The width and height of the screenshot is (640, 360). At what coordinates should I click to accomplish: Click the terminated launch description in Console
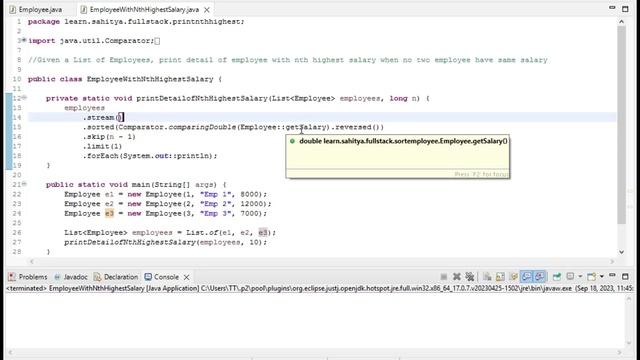(319, 288)
